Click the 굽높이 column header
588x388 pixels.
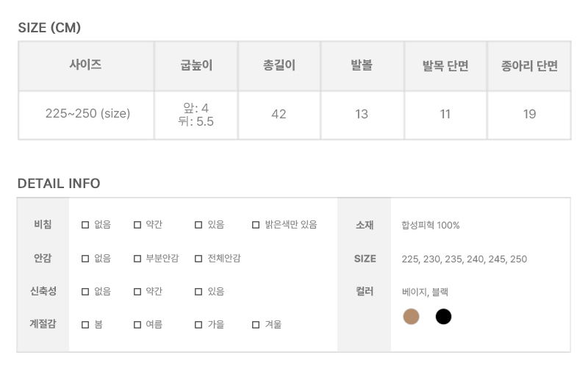(x=196, y=65)
